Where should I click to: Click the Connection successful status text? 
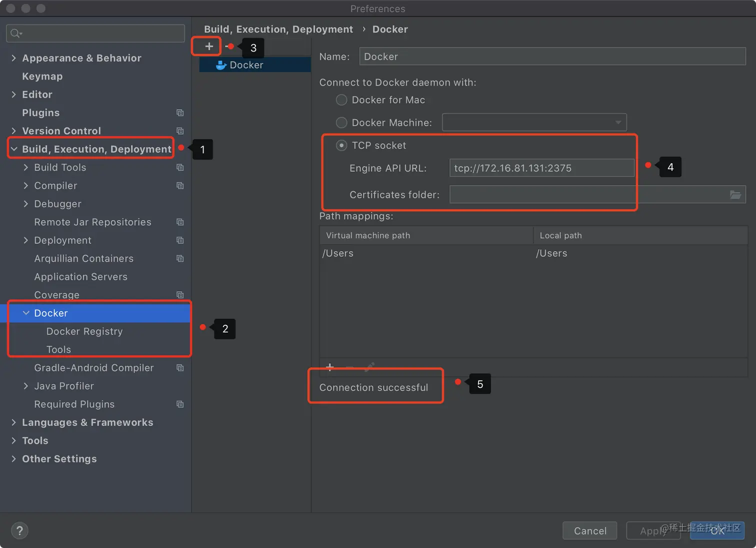coord(374,388)
